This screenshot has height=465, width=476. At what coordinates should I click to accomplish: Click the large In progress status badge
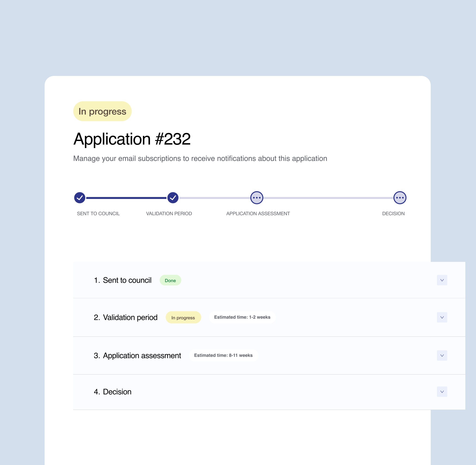point(102,111)
